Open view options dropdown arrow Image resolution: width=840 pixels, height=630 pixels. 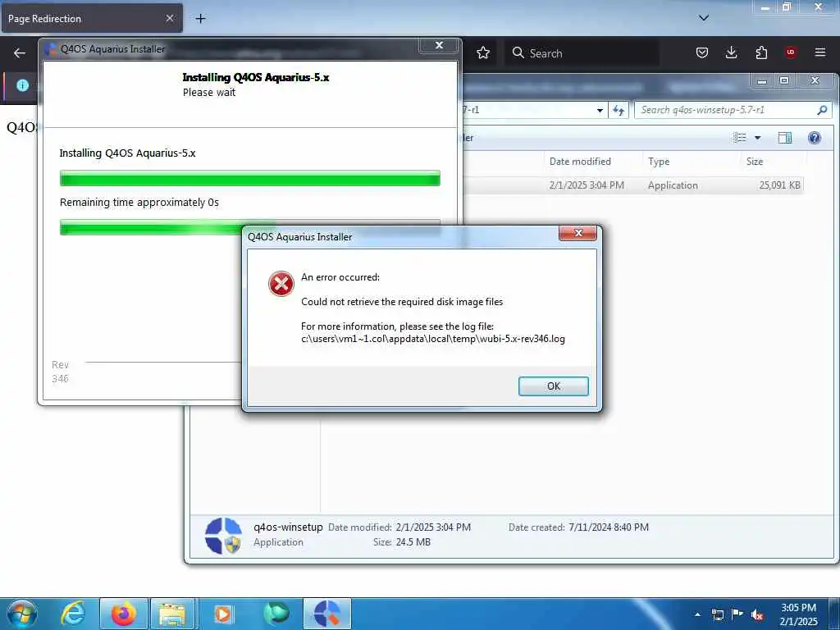pyautogui.click(x=757, y=138)
